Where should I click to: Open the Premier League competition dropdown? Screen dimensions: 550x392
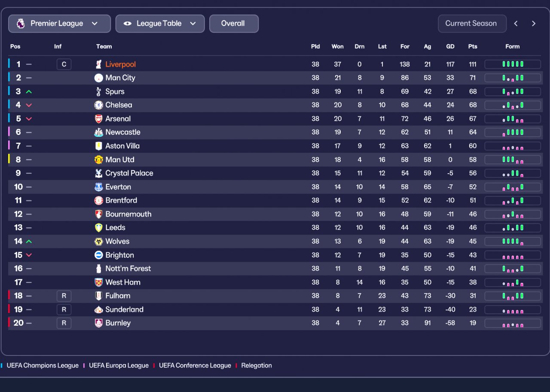point(59,24)
